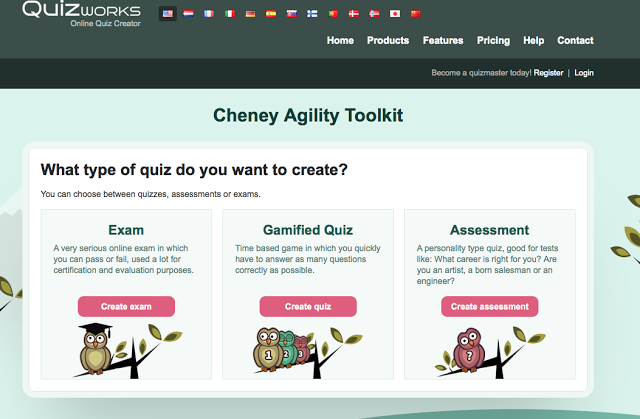Select the German flag language icon
The image size is (640, 419).
click(250, 14)
